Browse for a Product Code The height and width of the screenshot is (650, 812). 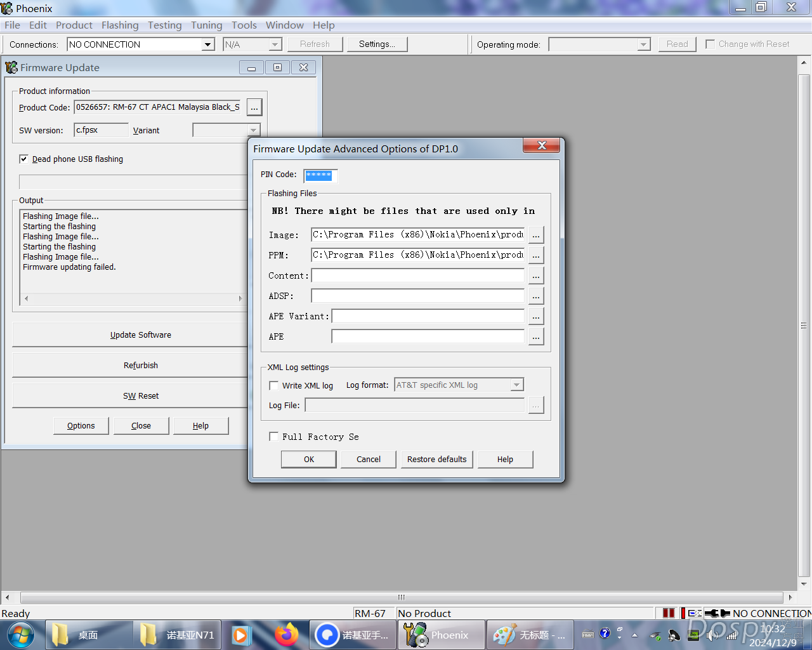[x=254, y=107]
